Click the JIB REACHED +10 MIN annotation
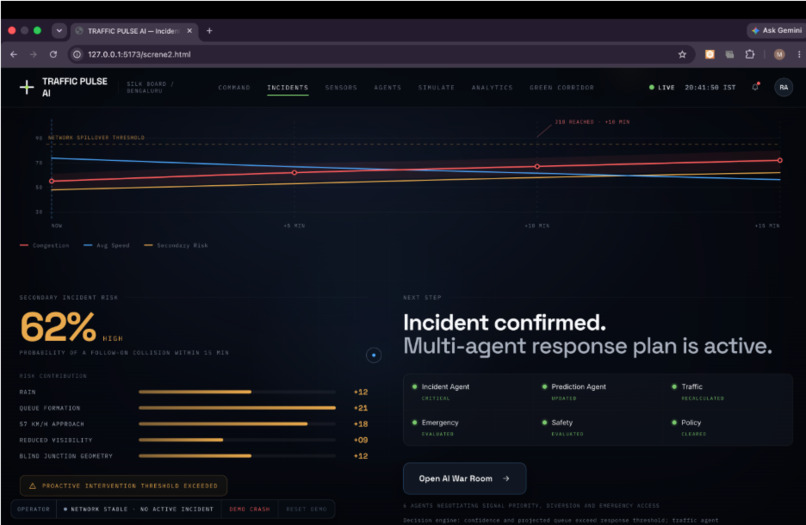 coord(592,122)
